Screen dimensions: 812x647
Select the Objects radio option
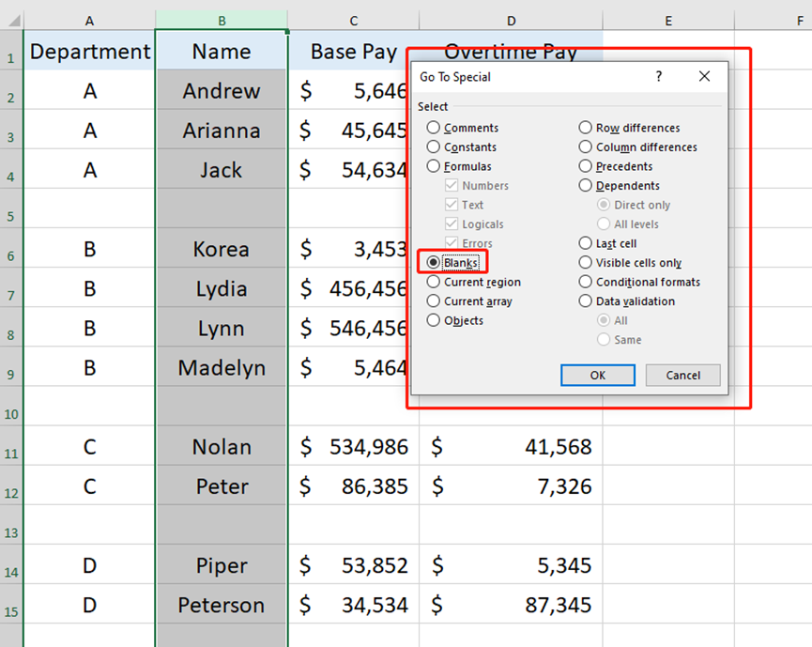434,320
